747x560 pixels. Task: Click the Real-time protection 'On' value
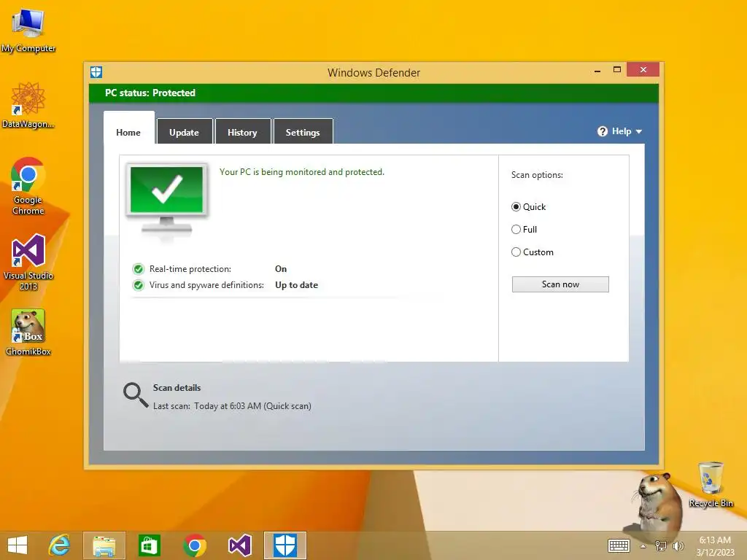(281, 269)
